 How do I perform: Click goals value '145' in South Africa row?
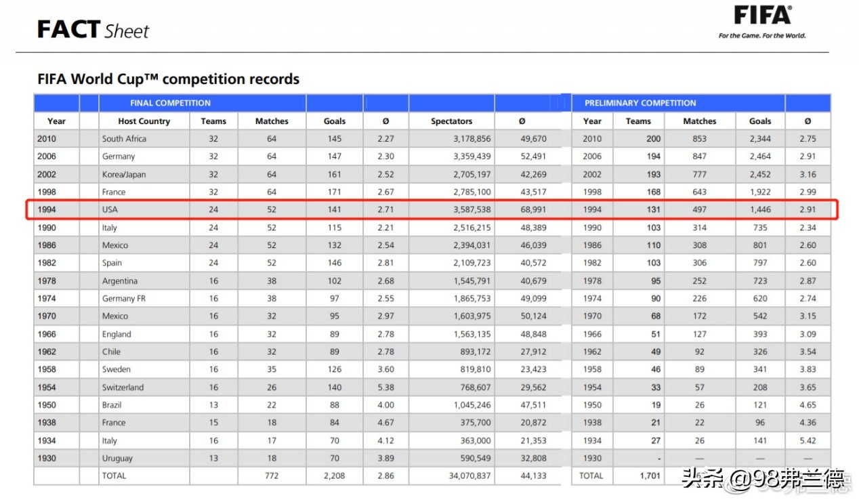tap(335, 139)
